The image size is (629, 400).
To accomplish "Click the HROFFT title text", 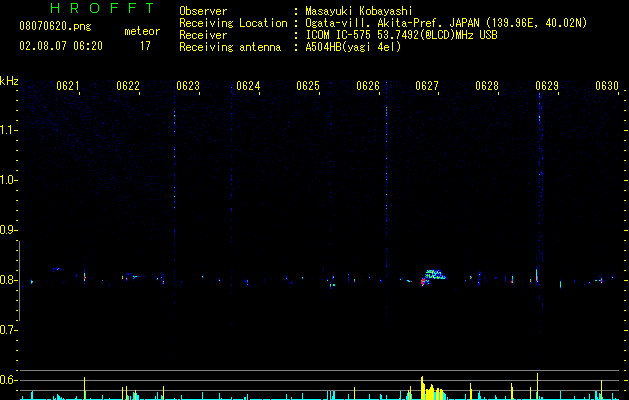I will pos(102,8).
